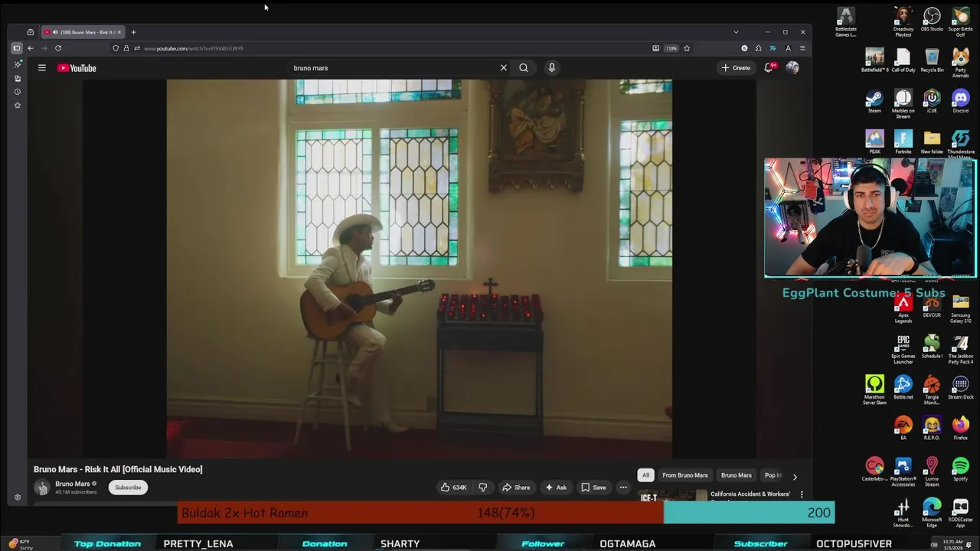Open sidebar bookmarks star icon
The image size is (980, 551).
18,105
